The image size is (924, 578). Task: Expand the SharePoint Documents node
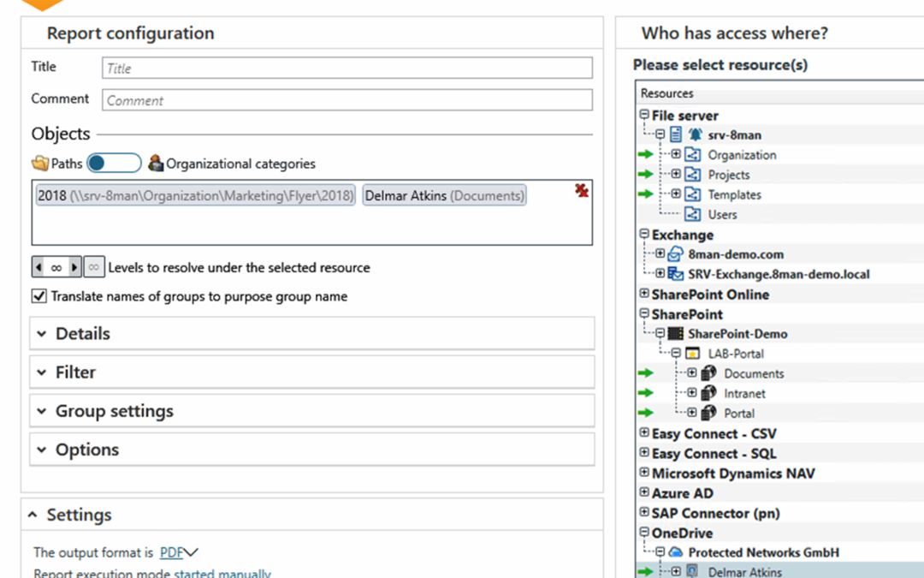coord(692,372)
